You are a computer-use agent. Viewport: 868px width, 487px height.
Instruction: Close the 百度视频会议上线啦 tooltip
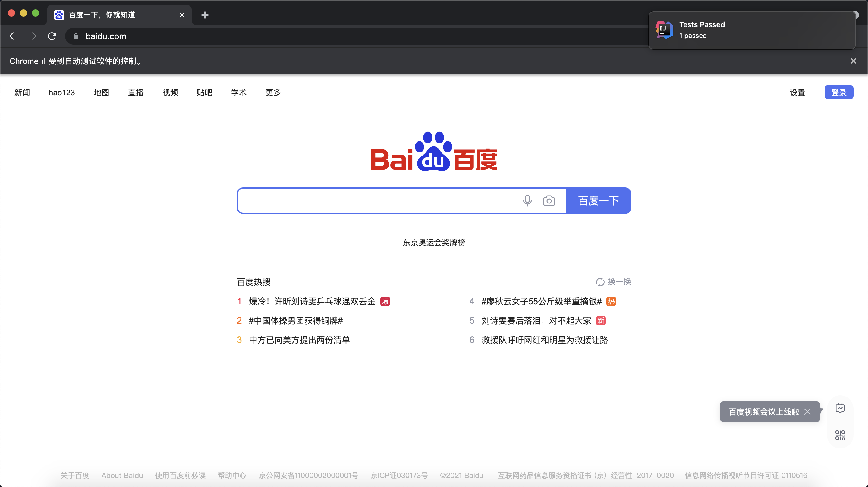(x=807, y=411)
